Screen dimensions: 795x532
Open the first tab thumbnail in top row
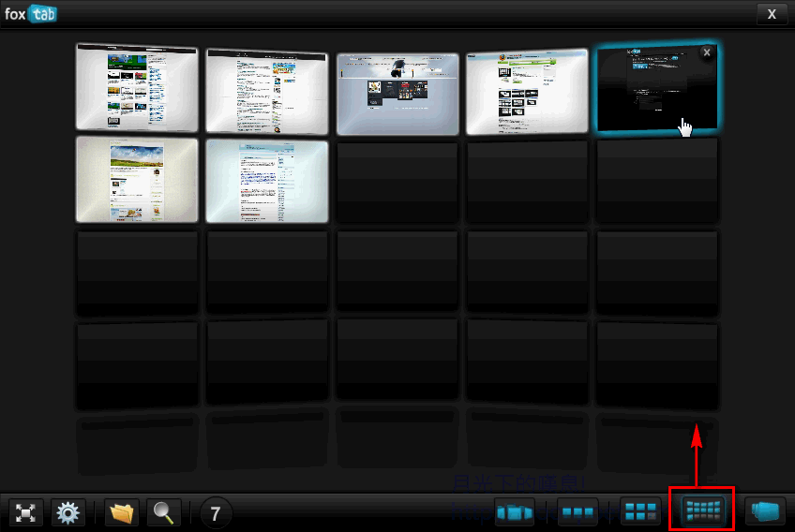(x=137, y=87)
